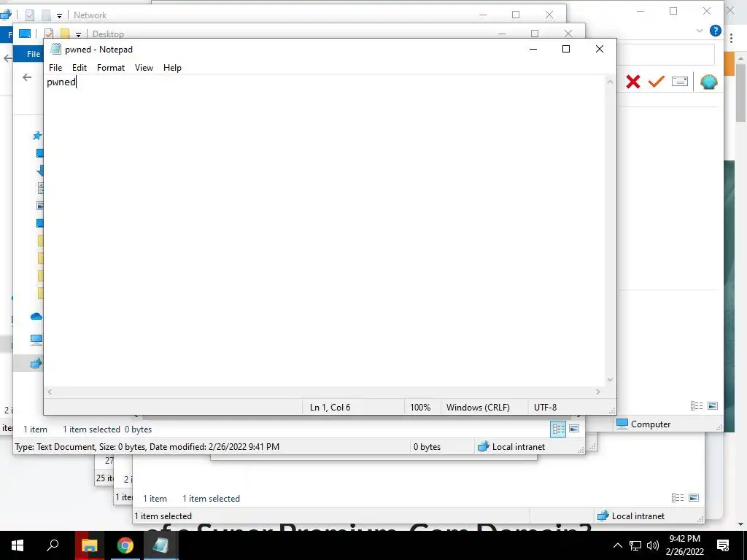This screenshot has height=560, width=747.
Task: Click the address field in right window
Action: coord(665,54)
